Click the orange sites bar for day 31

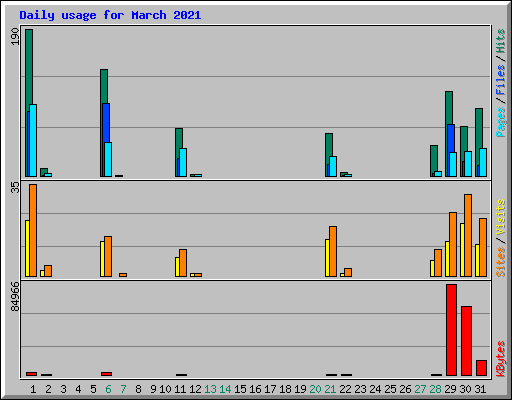(x=483, y=247)
